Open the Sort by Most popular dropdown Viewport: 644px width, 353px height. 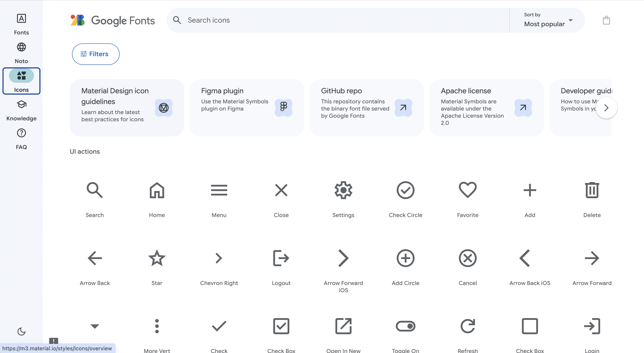547,20
